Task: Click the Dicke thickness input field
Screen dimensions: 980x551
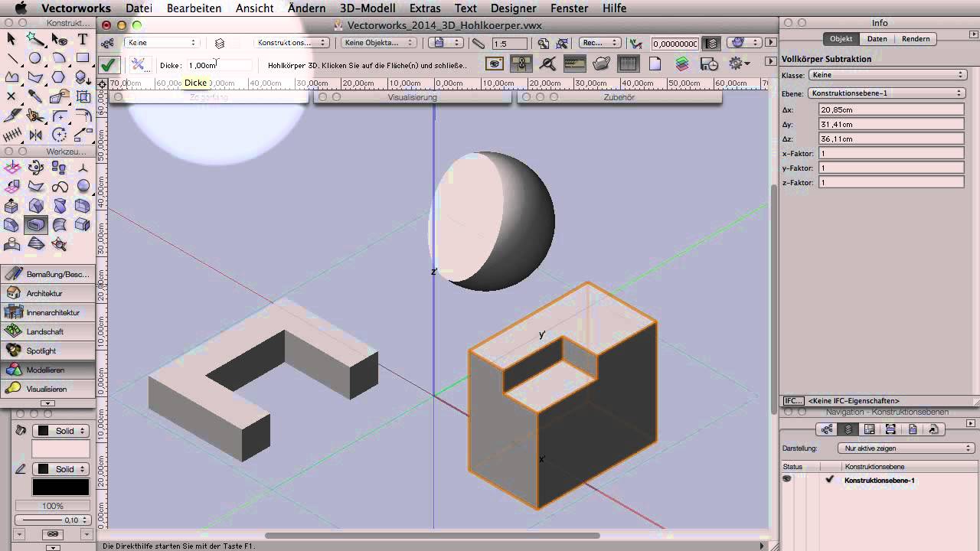Action: tap(219, 66)
